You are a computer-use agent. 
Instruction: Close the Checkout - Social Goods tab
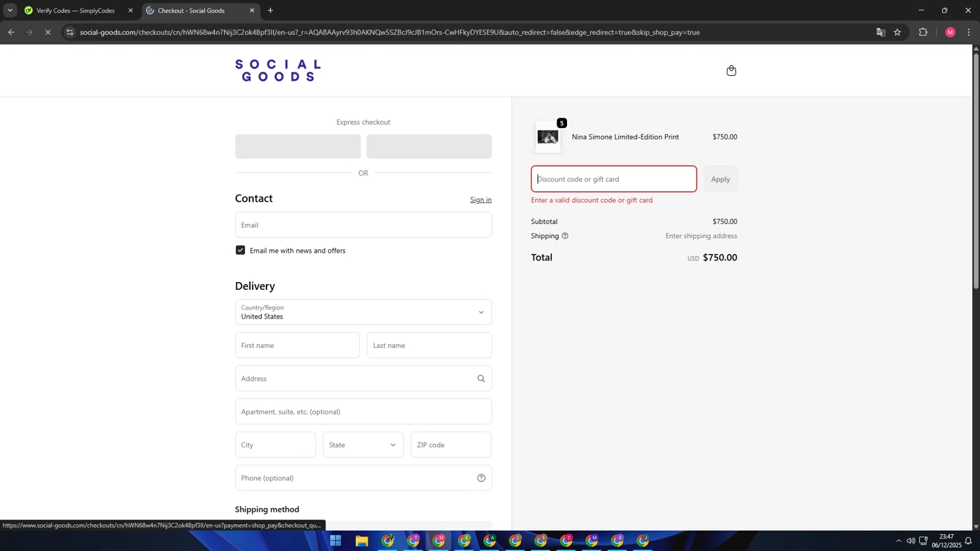pos(252,10)
